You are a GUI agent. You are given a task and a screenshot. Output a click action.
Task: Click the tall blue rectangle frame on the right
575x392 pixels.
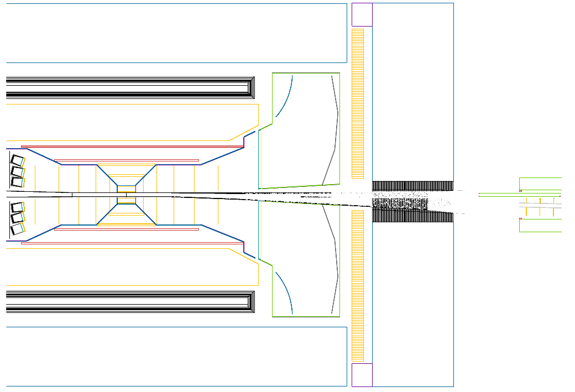pyautogui.click(x=453, y=111)
